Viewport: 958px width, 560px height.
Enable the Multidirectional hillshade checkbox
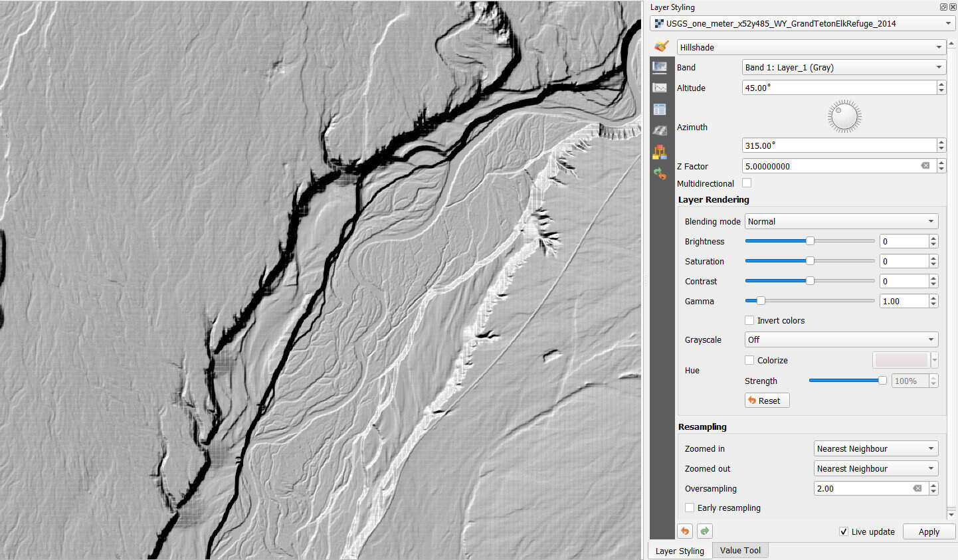[x=747, y=183]
